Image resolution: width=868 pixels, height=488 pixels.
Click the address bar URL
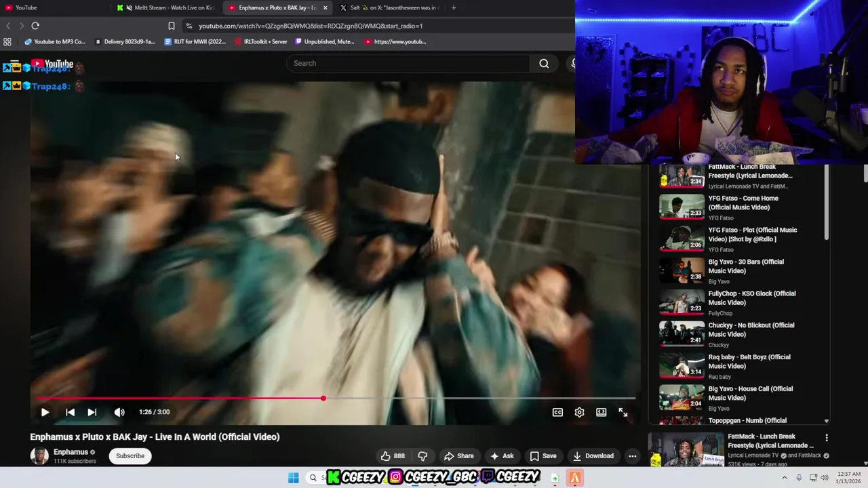[311, 26]
